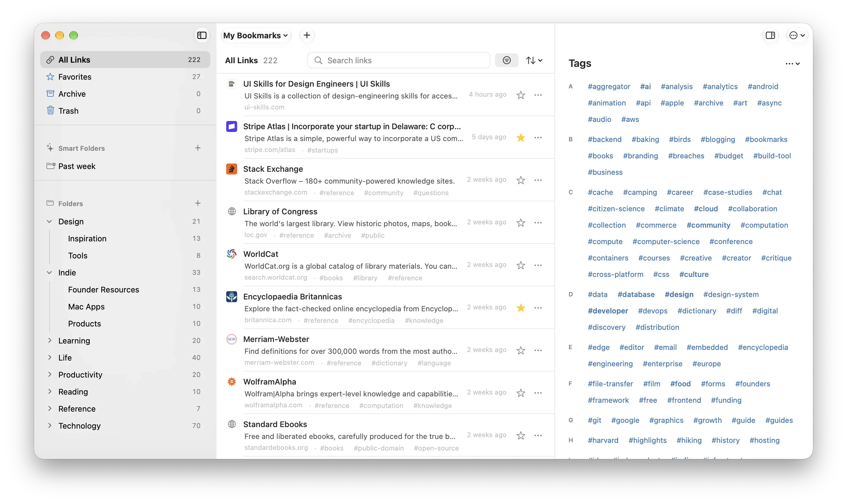Click in the Search links field
Viewport: 847px width, 504px height.
398,60
